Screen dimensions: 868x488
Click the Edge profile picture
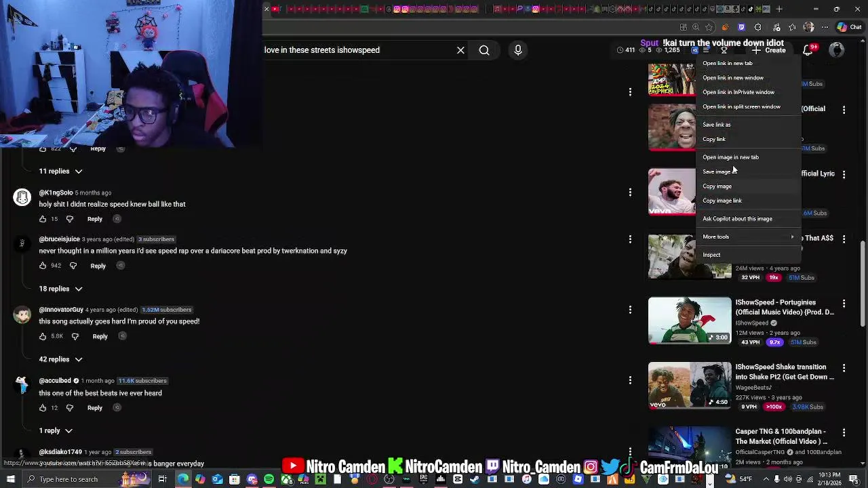point(808,27)
